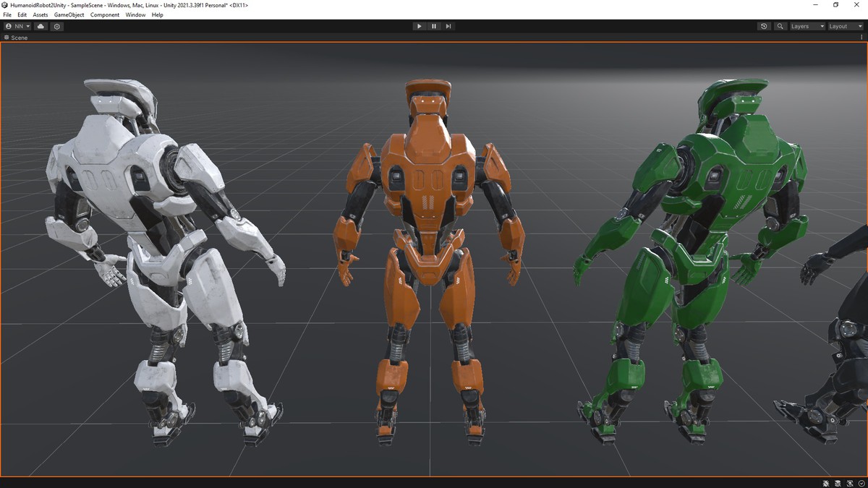The width and height of the screenshot is (868, 488).
Task: Open the NN account dropdown
Action: point(16,26)
